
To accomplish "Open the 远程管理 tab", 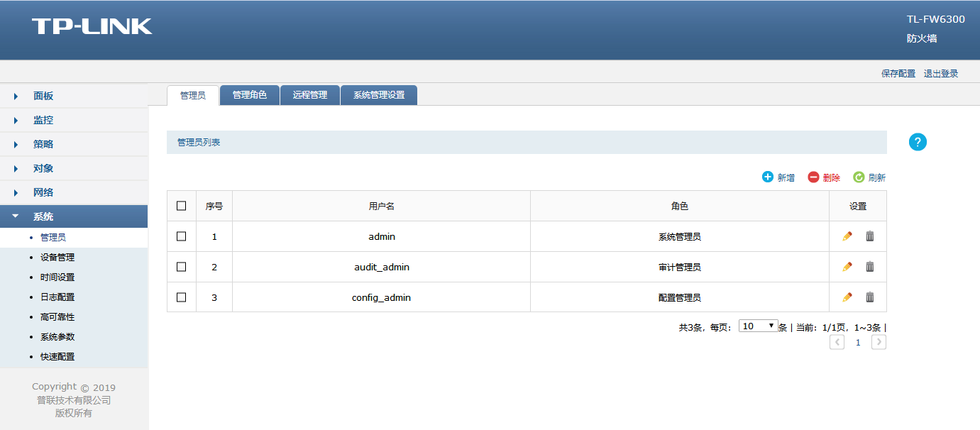I will (x=310, y=95).
